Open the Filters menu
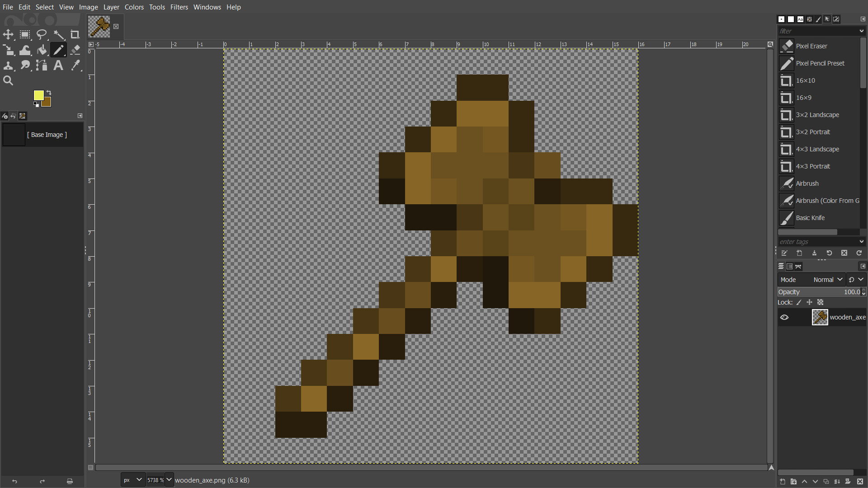The image size is (868, 488). pos(179,7)
